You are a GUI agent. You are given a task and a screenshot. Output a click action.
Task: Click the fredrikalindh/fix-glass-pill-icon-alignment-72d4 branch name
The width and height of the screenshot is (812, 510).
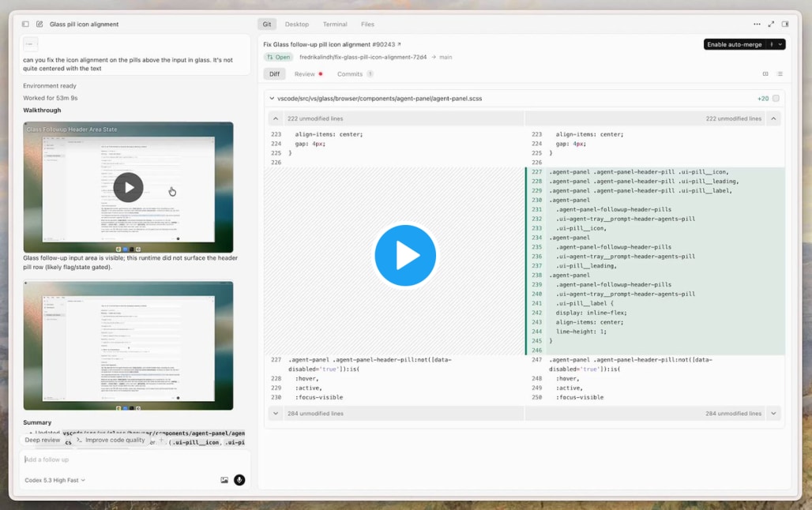[x=363, y=57]
